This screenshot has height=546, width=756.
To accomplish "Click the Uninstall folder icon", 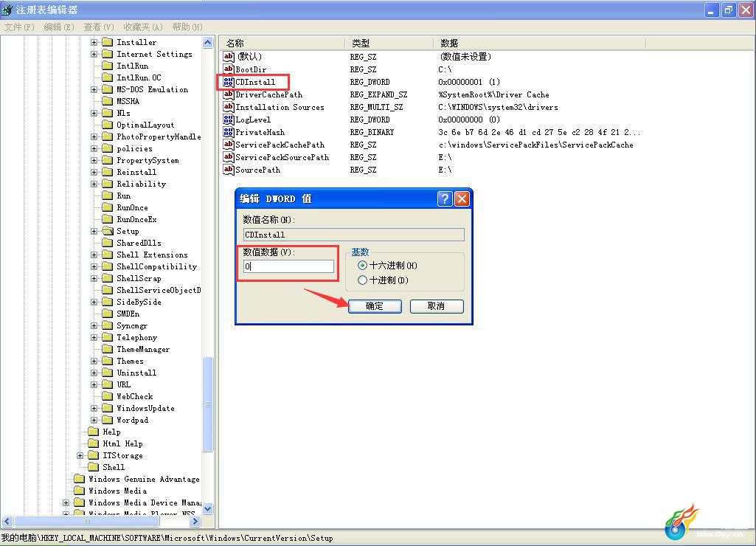I will (x=108, y=373).
